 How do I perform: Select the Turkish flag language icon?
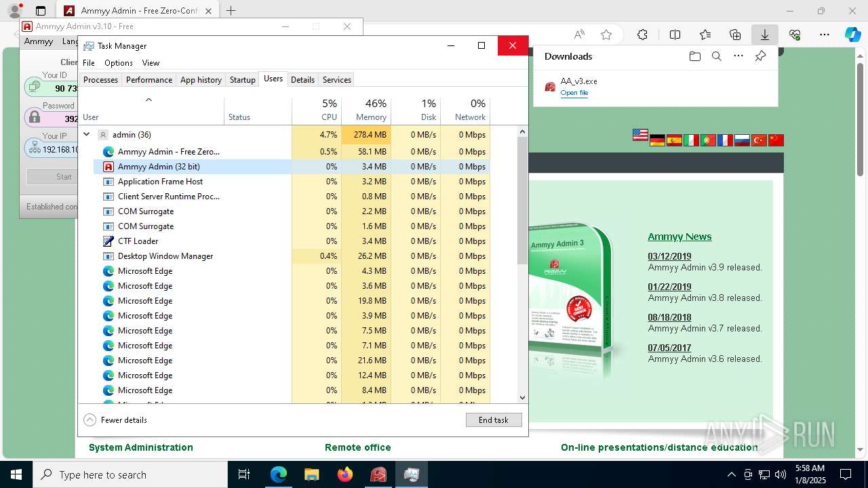pyautogui.click(x=759, y=140)
